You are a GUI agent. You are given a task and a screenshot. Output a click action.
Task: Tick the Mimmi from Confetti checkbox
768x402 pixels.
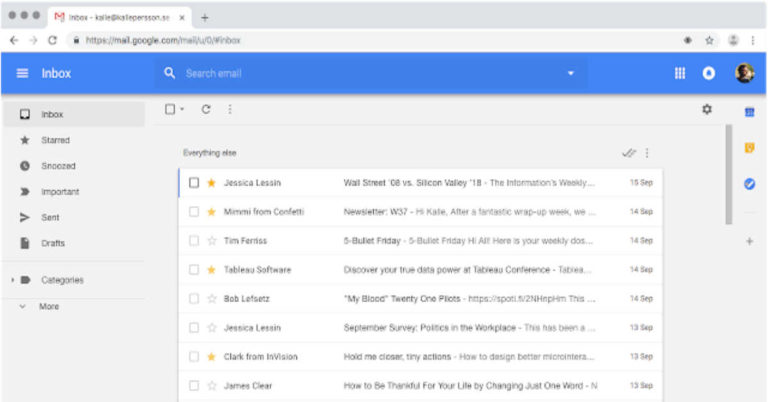[x=194, y=212]
